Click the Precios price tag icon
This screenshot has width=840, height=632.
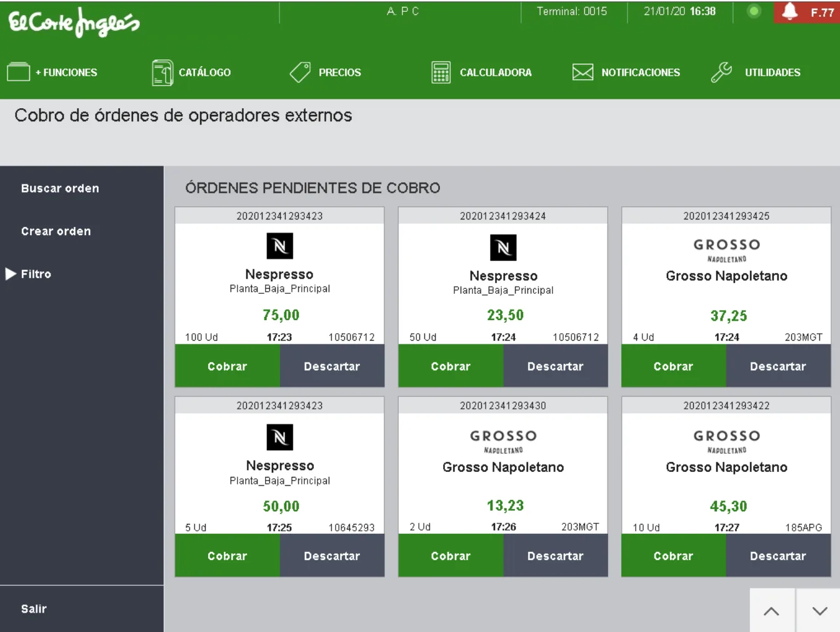coord(300,73)
